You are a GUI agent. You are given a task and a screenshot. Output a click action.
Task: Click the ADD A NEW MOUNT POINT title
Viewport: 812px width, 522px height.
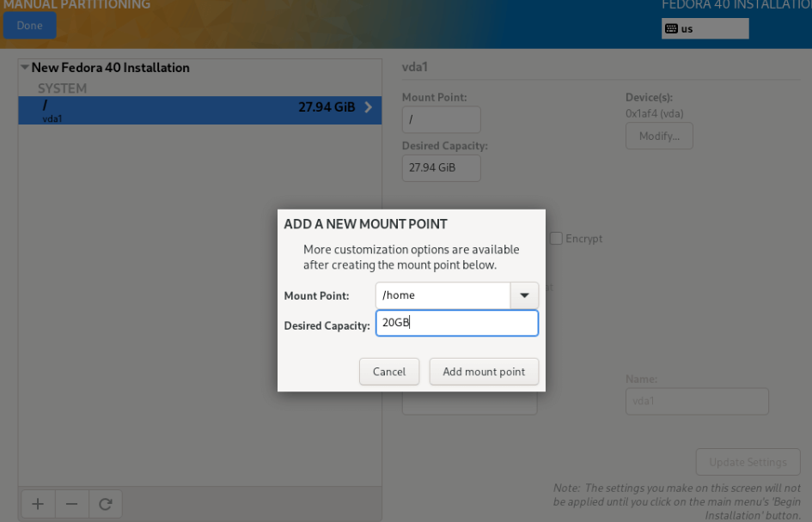pyautogui.click(x=365, y=224)
